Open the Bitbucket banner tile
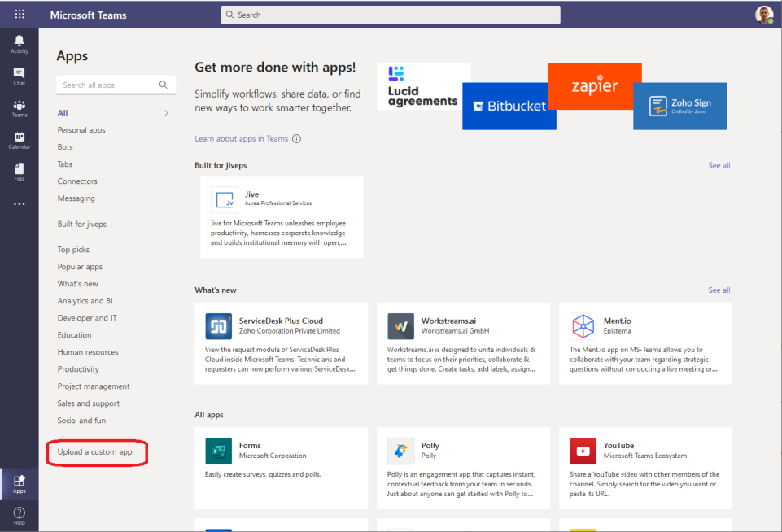 click(509, 107)
